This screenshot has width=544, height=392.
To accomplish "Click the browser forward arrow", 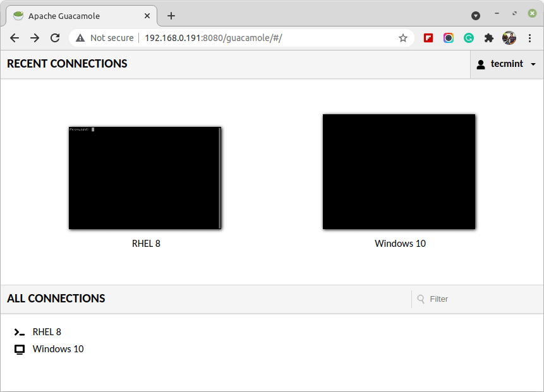I will coord(35,38).
